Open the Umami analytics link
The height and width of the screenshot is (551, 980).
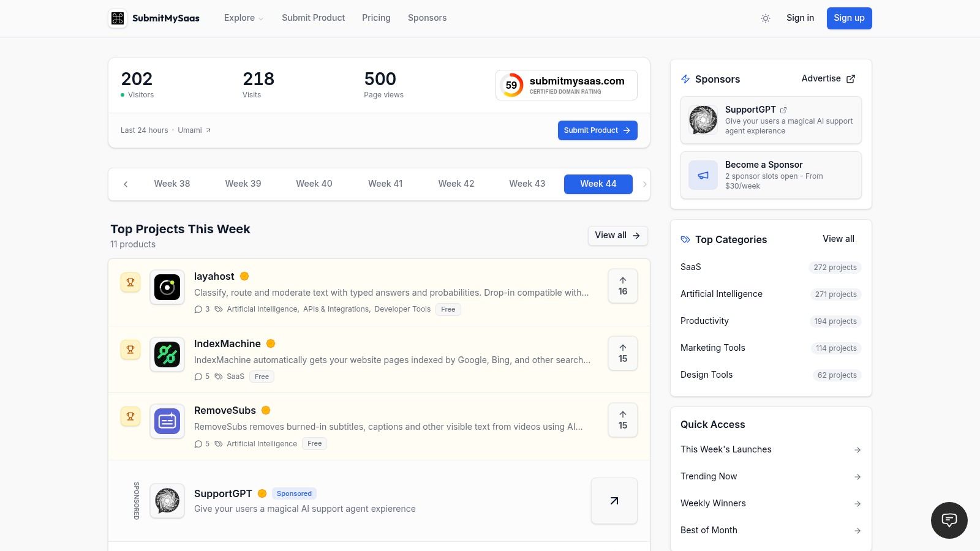(x=194, y=130)
